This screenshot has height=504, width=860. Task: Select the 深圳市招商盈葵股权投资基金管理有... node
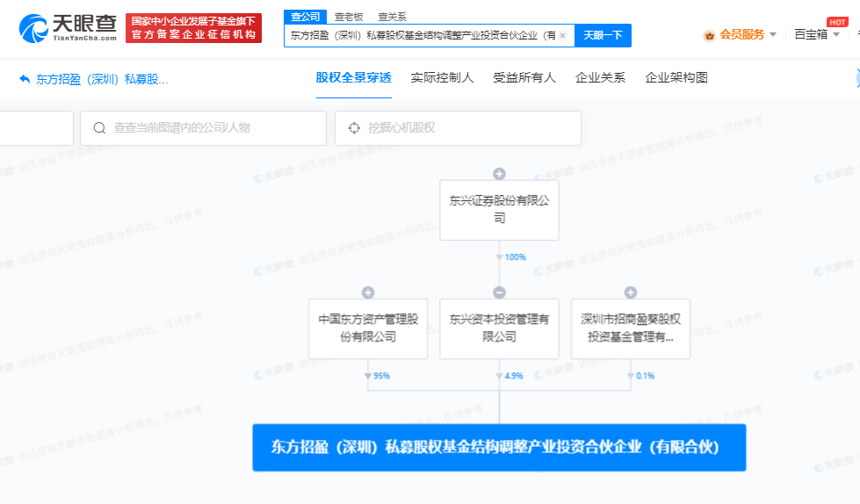pos(631,328)
